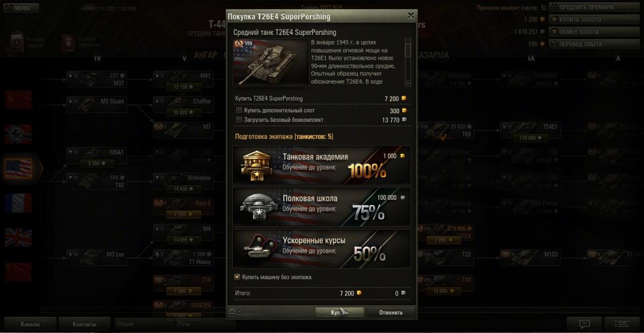Screen dimensions: 644x333
Task: Uncheck 'Купить машину без экипажа'
Action: (x=237, y=277)
